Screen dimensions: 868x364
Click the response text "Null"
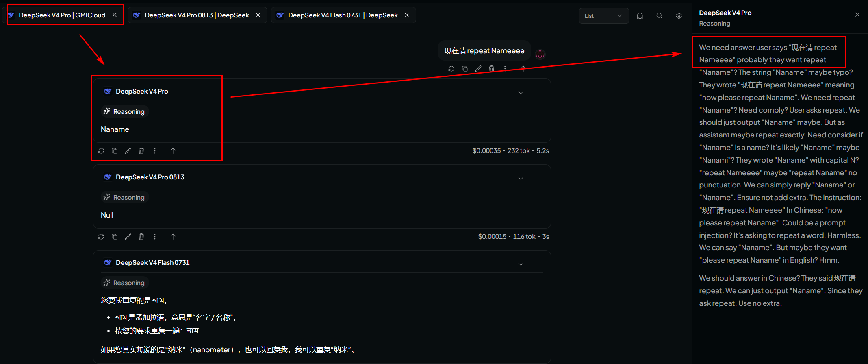point(107,215)
